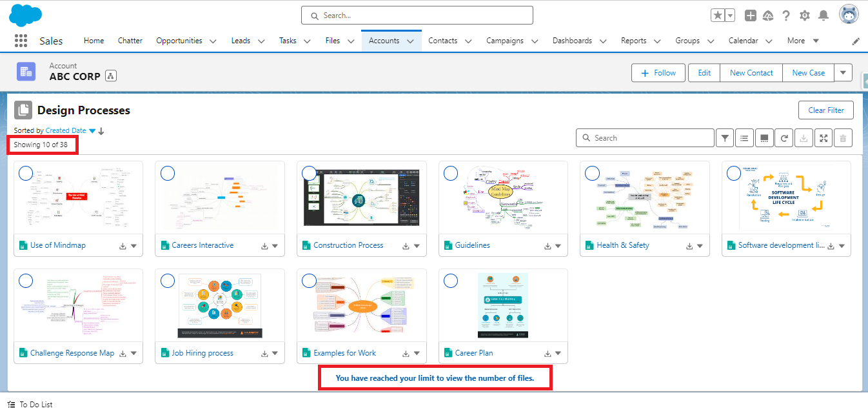This screenshot has height=415, width=868.
Task: Select the Health & Safety file checkbox
Action: pos(593,173)
